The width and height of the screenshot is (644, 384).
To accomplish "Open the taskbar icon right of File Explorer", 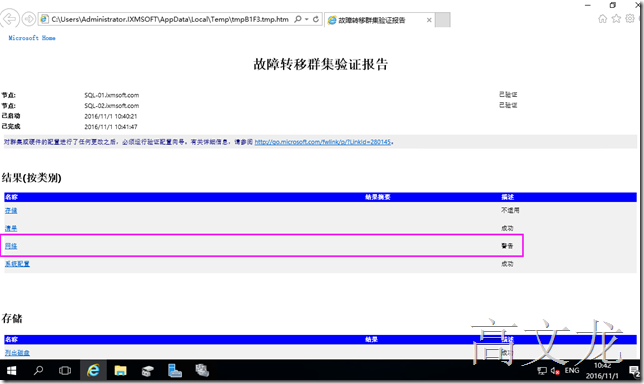I will [147, 371].
